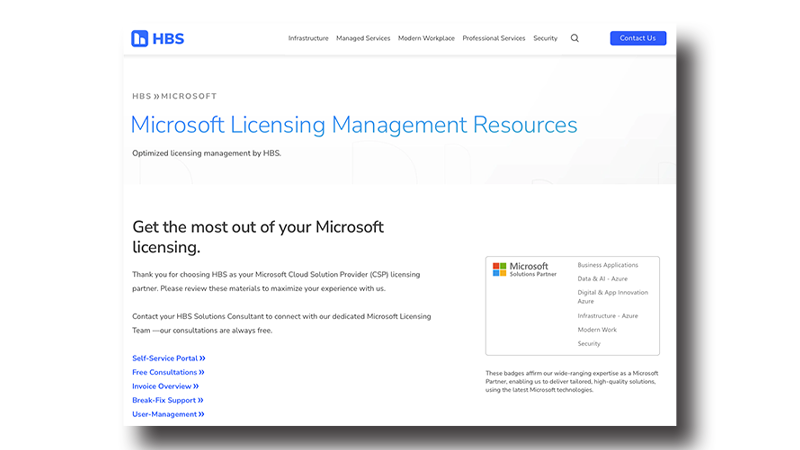Click 'Infrastructure - Azure' in the badge
The width and height of the screenshot is (800, 450).
pyautogui.click(x=608, y=316)
